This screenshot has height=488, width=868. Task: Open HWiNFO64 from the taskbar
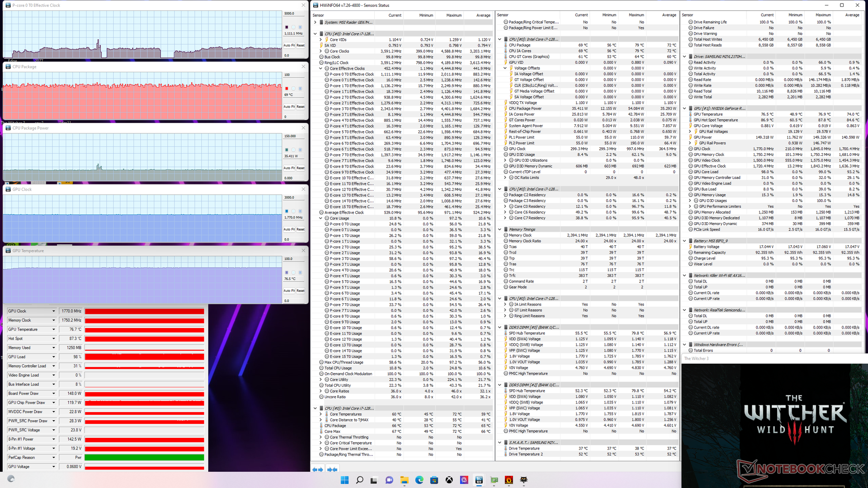pyautogui.click(x=479, y=480)
